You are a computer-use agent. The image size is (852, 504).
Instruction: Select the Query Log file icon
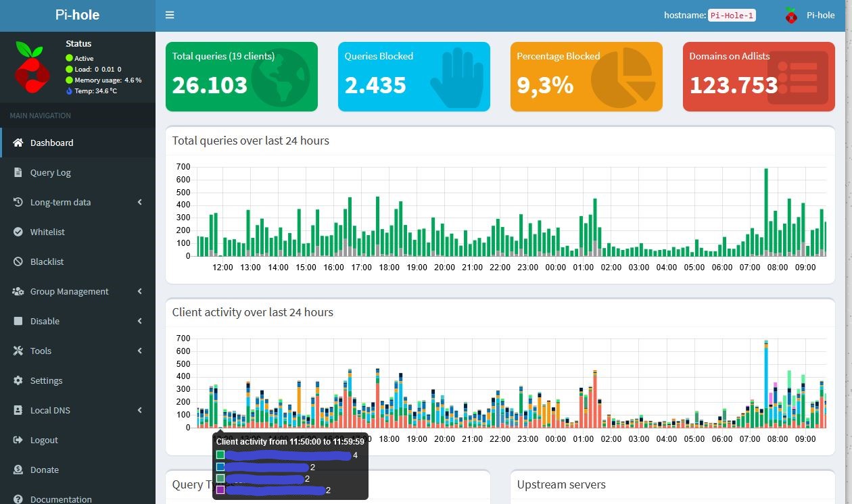point(17,172)
